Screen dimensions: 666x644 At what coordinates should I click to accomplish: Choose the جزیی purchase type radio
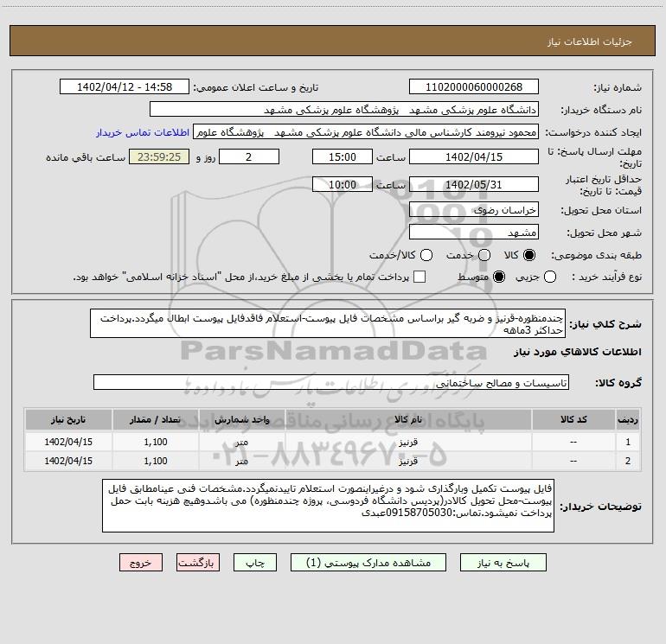(550, 277)
